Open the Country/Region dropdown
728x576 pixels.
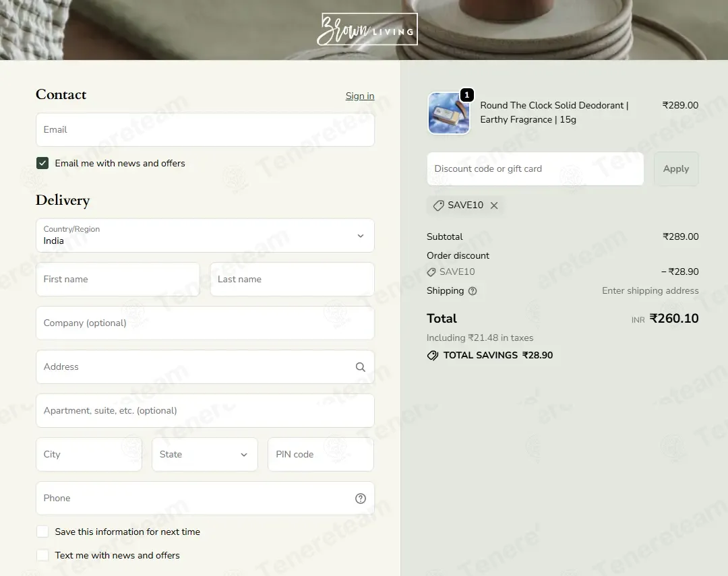[x=205, y=236]
